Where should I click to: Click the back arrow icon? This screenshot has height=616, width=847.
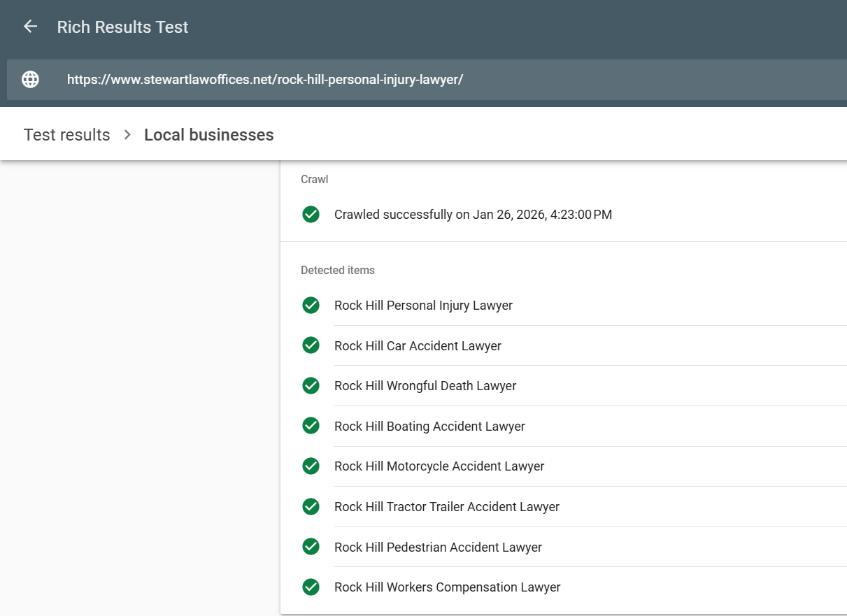click(30, 27)
